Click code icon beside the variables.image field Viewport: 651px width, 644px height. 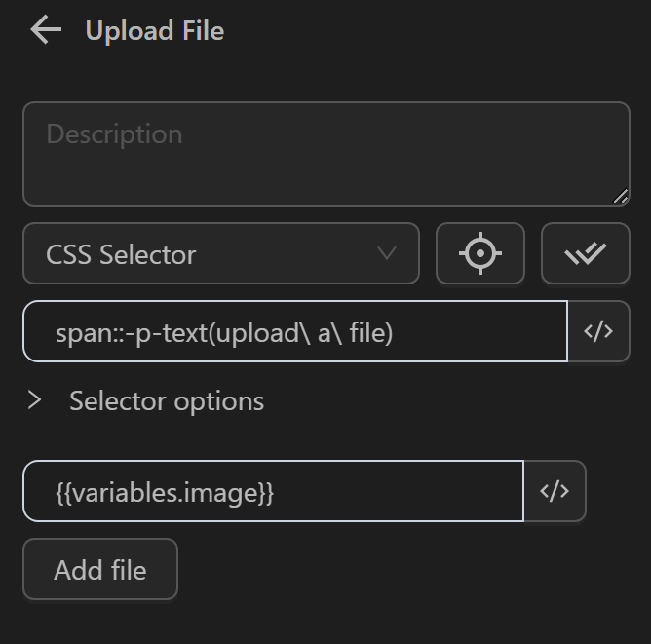555,492
